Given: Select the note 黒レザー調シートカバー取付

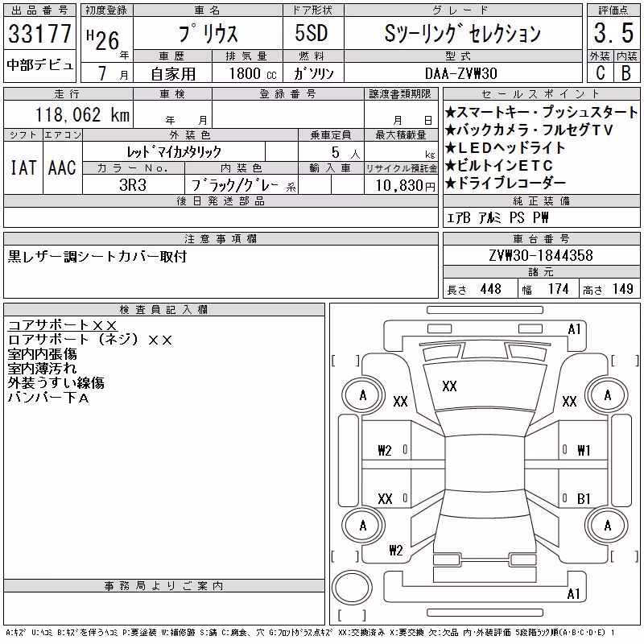Looking at the screenshot, I should coord(97,256).
